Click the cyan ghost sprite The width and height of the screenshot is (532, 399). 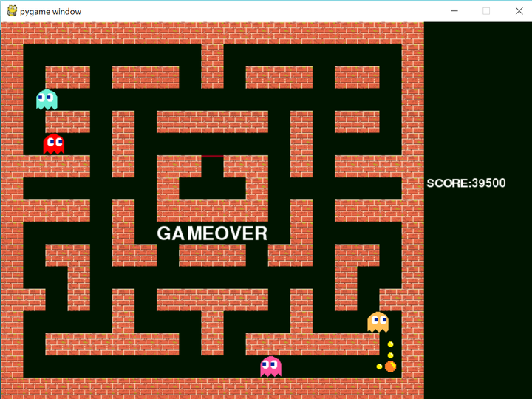coord(47,100)
